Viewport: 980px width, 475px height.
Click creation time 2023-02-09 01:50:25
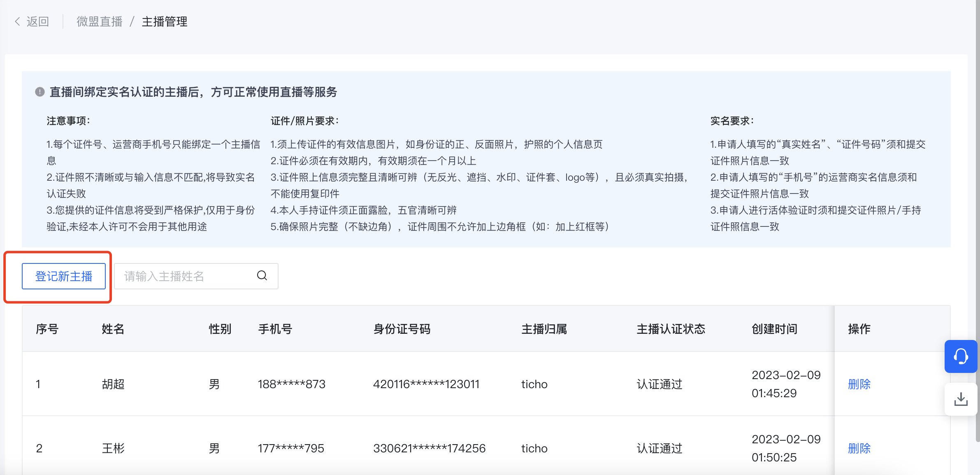[786, 448]
